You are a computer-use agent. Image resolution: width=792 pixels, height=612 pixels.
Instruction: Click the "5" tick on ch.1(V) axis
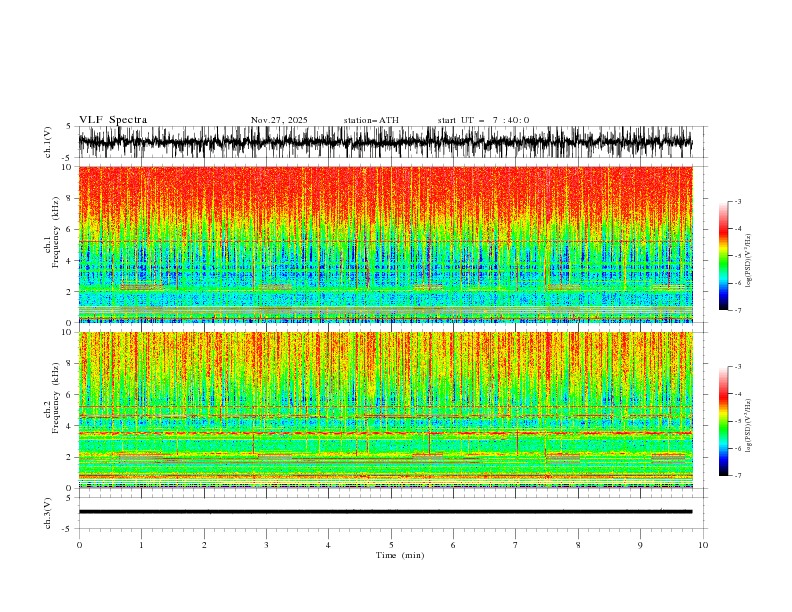pos(68,126)
